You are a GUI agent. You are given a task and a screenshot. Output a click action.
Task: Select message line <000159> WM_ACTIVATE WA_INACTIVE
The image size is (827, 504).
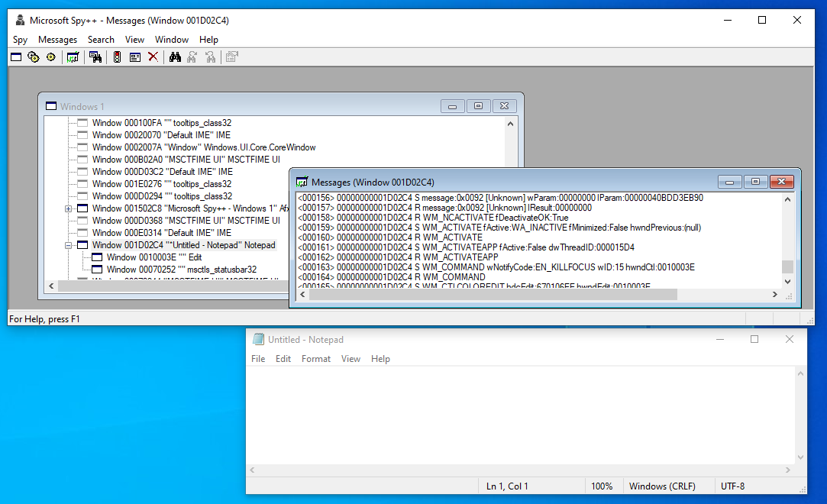coord(499,228)
